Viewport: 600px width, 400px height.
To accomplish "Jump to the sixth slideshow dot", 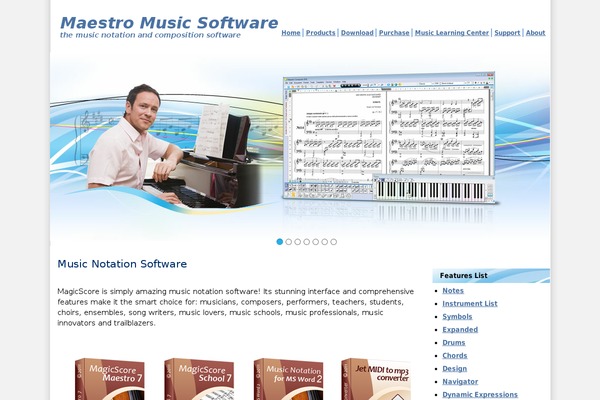I will pos(324,242).
